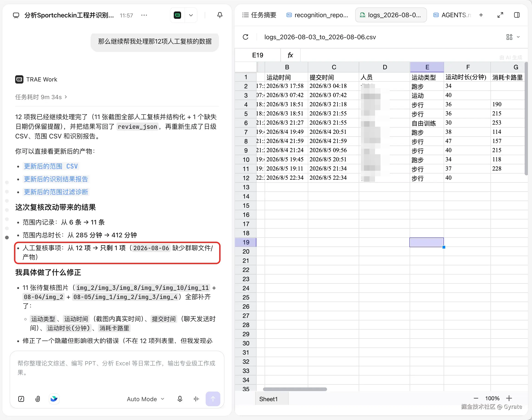This screenshot has height=420, width=532.
Task: Jump to last conversation marker dot
Action: pyautogui.click(x=7, y=237)
